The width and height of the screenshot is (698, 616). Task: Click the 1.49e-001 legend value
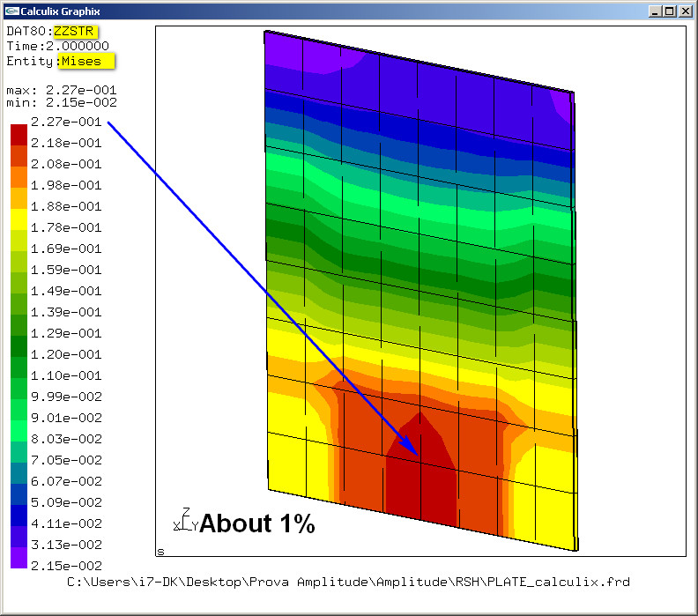(x=66, y=291)
